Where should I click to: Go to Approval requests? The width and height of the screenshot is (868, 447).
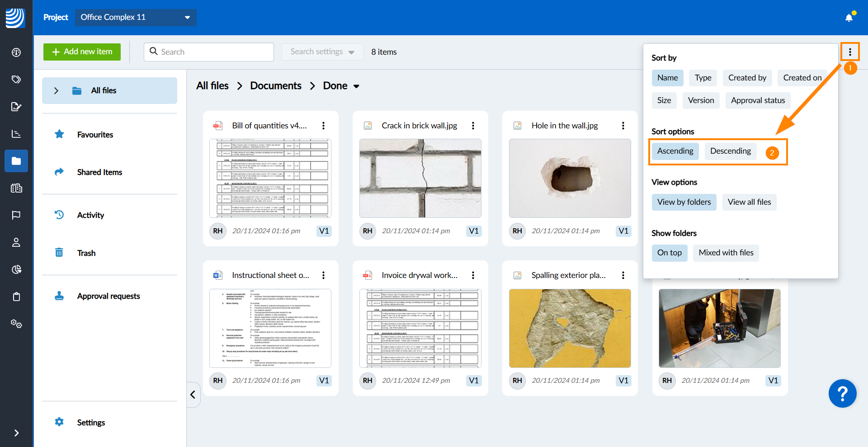[x=108, y=296]
